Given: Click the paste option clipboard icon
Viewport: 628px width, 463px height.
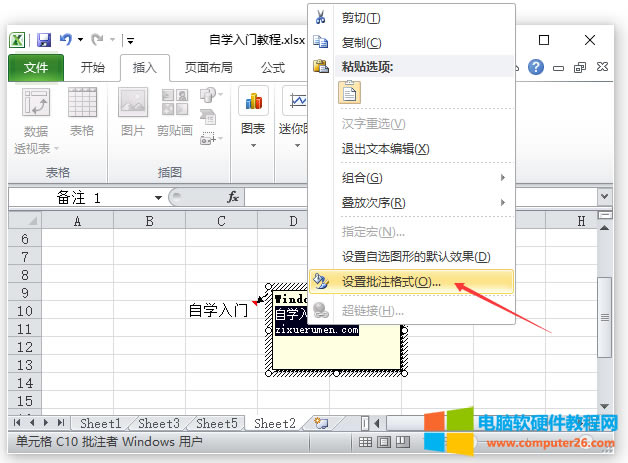Looking at the screenshot, I should pos(350,93).
